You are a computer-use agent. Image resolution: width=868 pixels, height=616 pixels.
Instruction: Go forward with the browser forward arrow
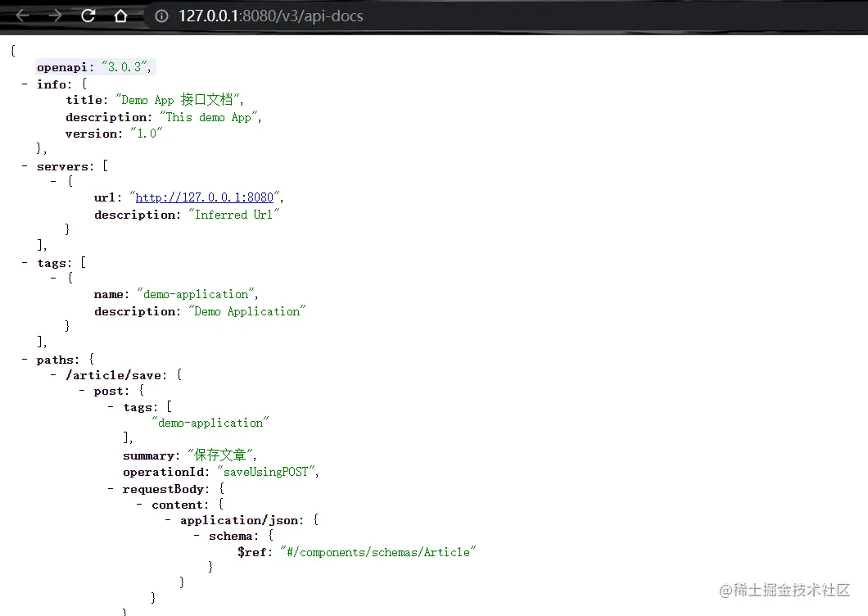55,16
